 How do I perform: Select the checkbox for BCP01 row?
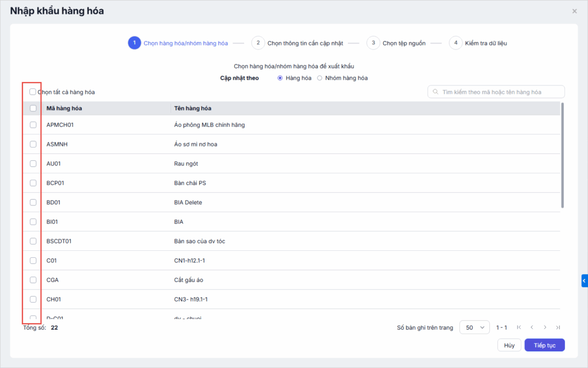33,183
